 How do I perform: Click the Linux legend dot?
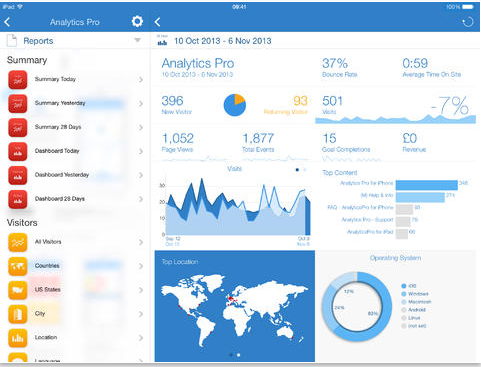coord(404,318)
